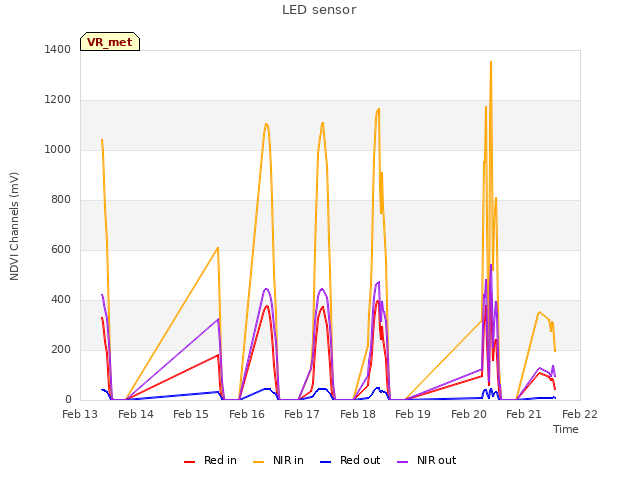Click the Time axis title

point(566,429)
